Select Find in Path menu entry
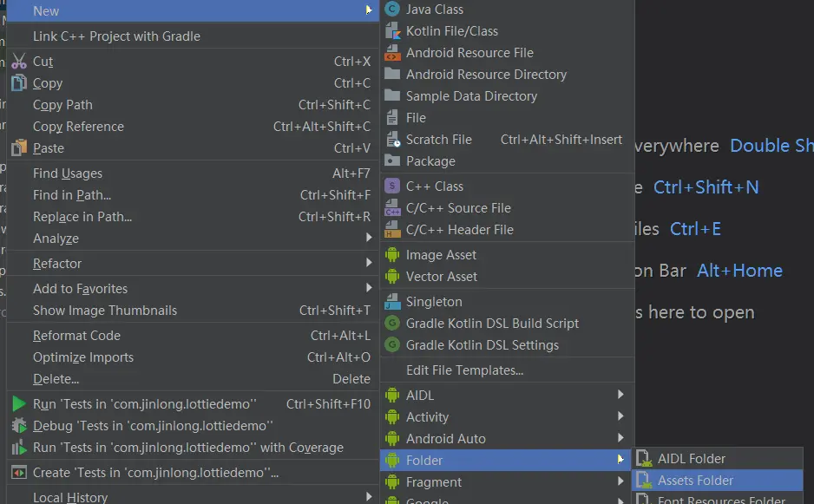 [x=72, y=195]
